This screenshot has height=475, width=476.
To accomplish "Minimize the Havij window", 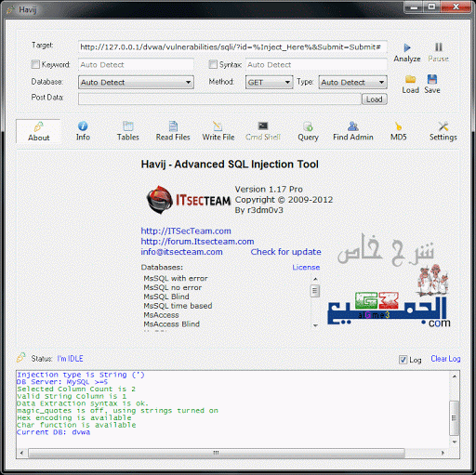I will click(x=414, y=7).
